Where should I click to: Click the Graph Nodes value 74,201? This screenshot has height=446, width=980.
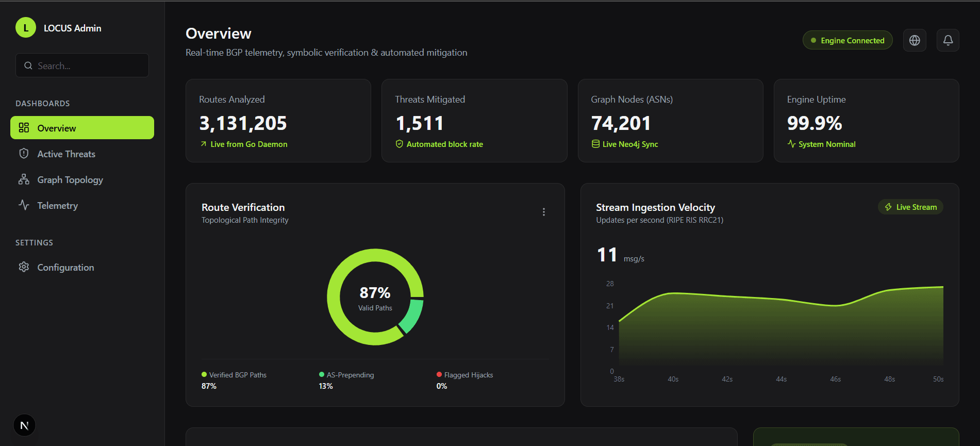(621, 123)
